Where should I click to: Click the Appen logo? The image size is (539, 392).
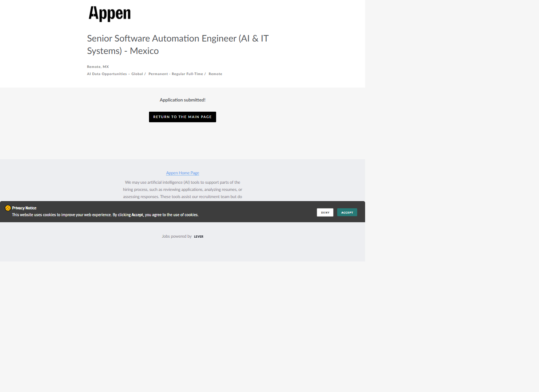[x=109, y=14]
